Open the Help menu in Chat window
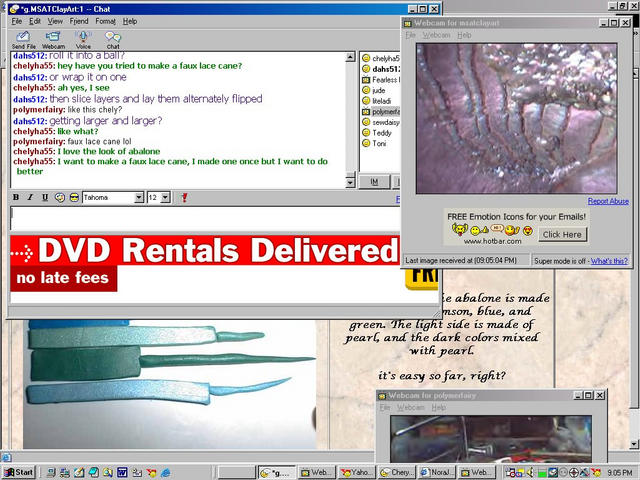Image resolution: width=640 pixels, height=480 pixels. [x=130, y=21]
